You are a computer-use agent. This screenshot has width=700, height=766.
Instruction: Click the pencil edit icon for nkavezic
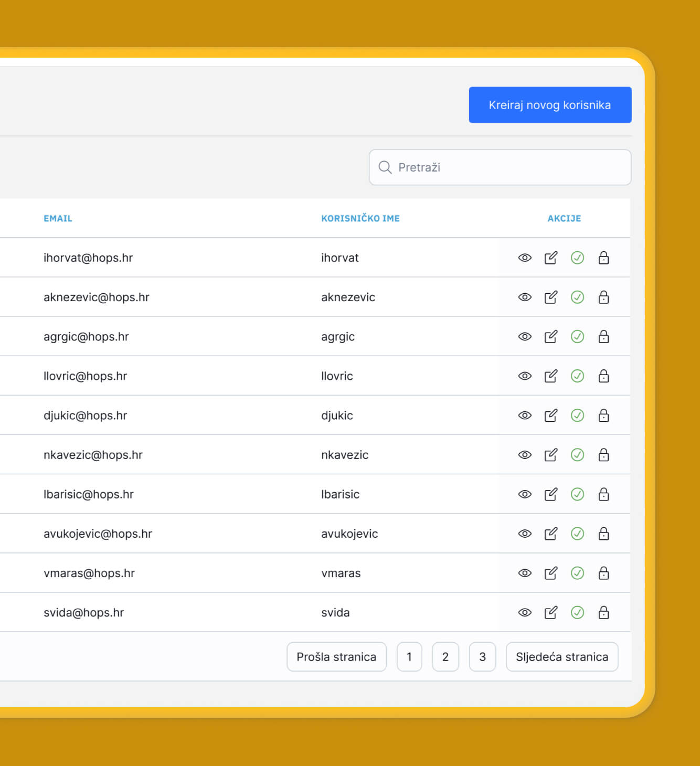(551, 455)
